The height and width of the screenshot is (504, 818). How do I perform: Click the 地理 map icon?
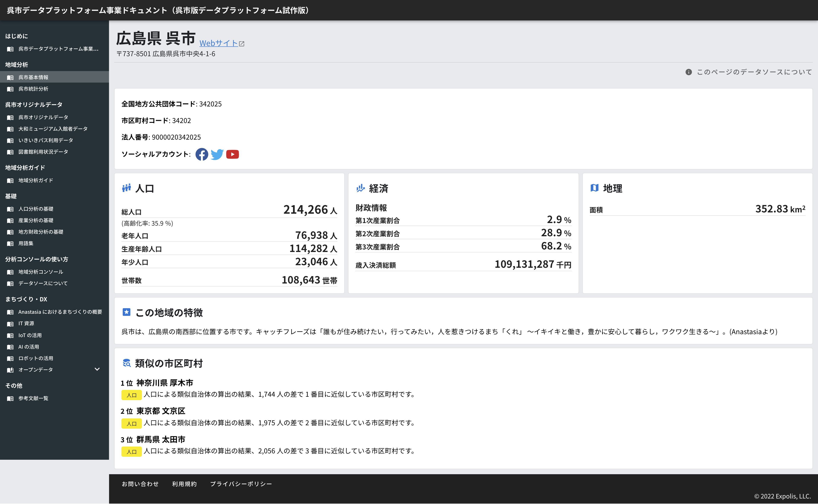[x=595, y=188]
